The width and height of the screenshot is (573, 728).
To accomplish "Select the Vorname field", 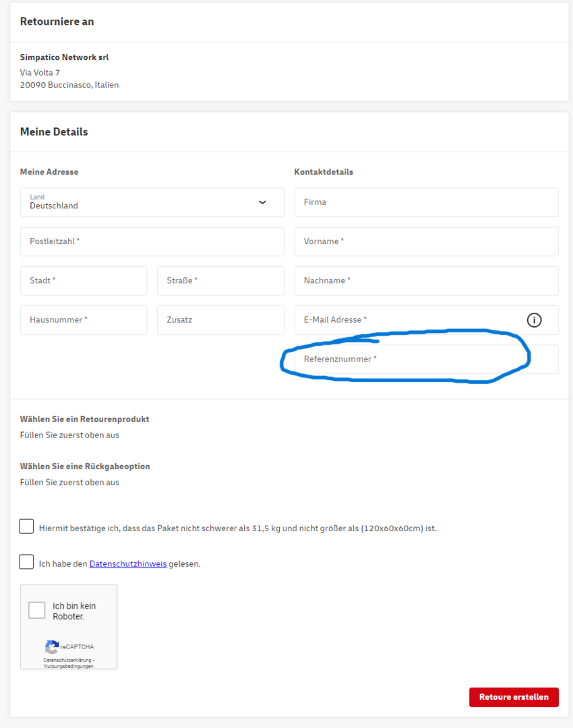I will point(426,241).
